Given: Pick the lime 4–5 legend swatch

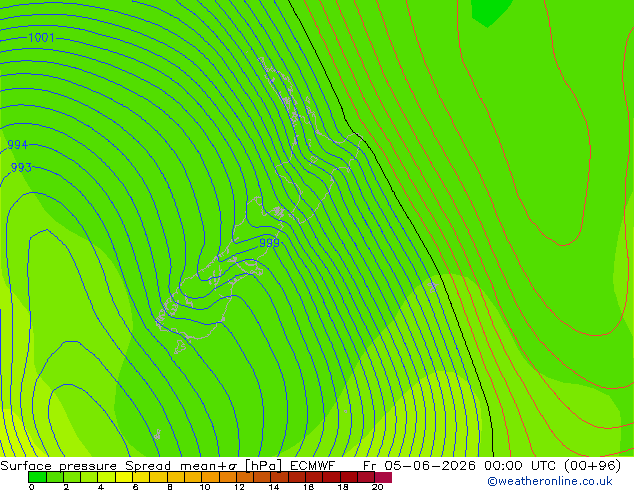Looking at the screenshot, I should 106,477.
